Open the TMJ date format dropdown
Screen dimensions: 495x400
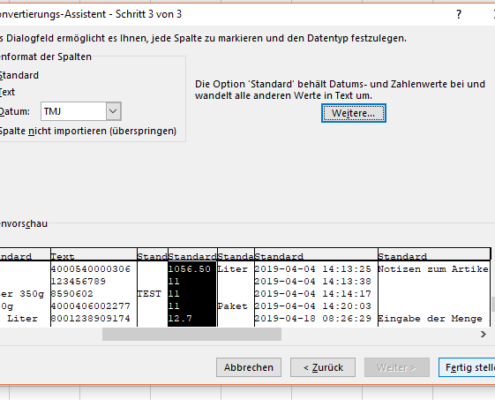[x=113, y=111]
